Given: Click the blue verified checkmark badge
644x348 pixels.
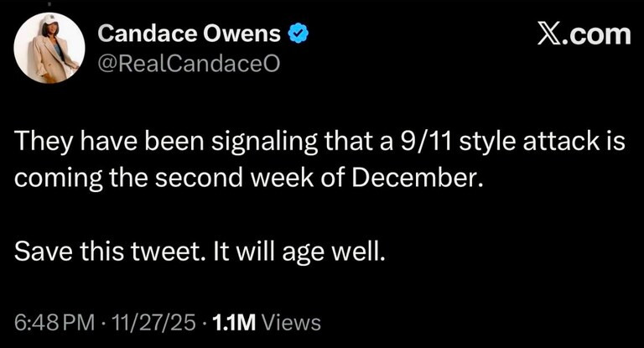Looking at the screenshot, I should (299, 34).
